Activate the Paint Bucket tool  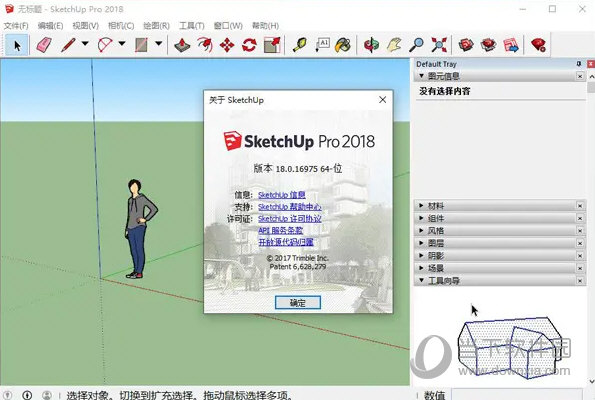click(x=343, y=45)
